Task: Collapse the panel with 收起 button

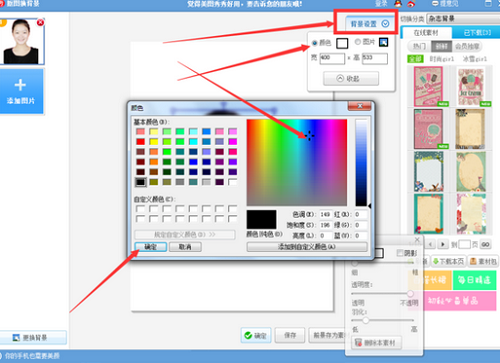Action: 351,79
